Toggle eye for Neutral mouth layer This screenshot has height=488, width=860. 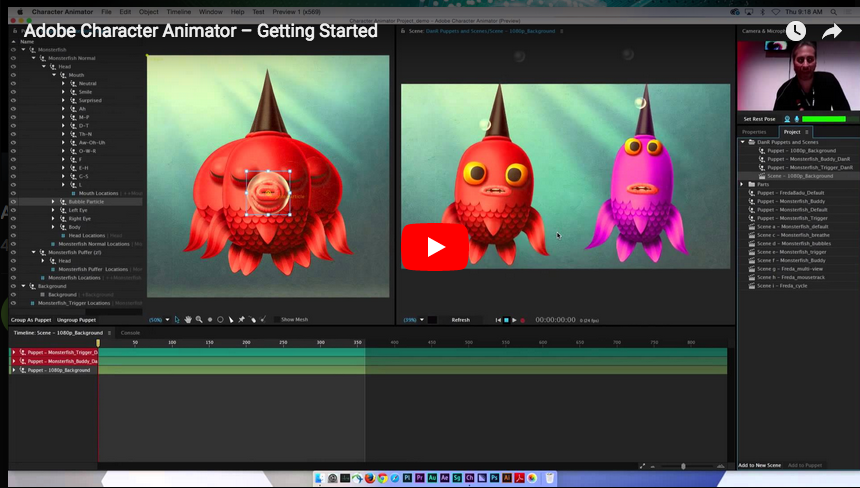[x=13, y=83]
